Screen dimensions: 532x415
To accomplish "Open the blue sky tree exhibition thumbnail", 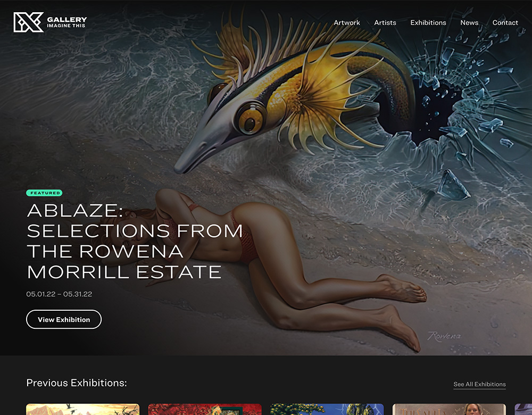I will (x=327, y=409).
